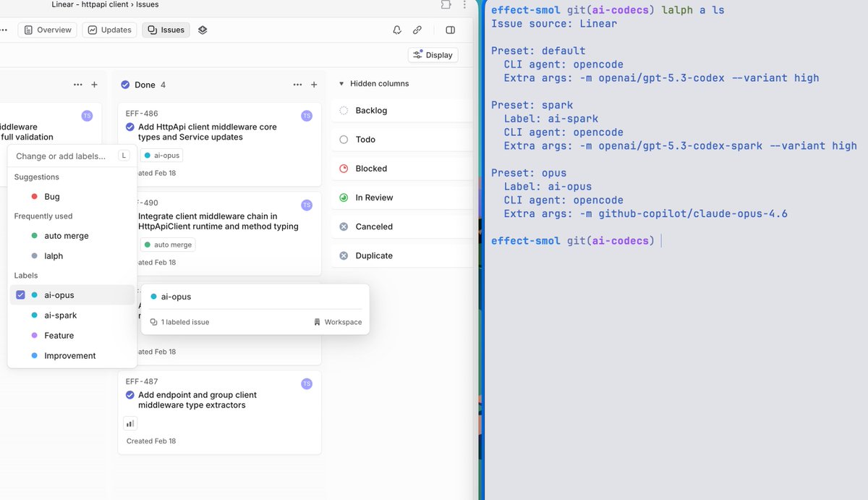Collapse the Hidden columns section

coord(373,83)
